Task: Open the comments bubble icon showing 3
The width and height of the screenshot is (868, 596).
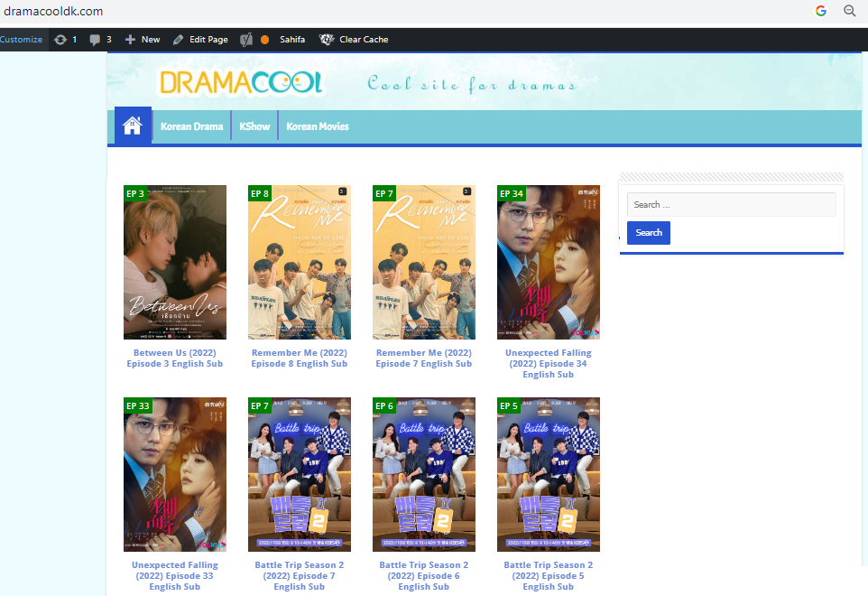Action: pos(95,39)
